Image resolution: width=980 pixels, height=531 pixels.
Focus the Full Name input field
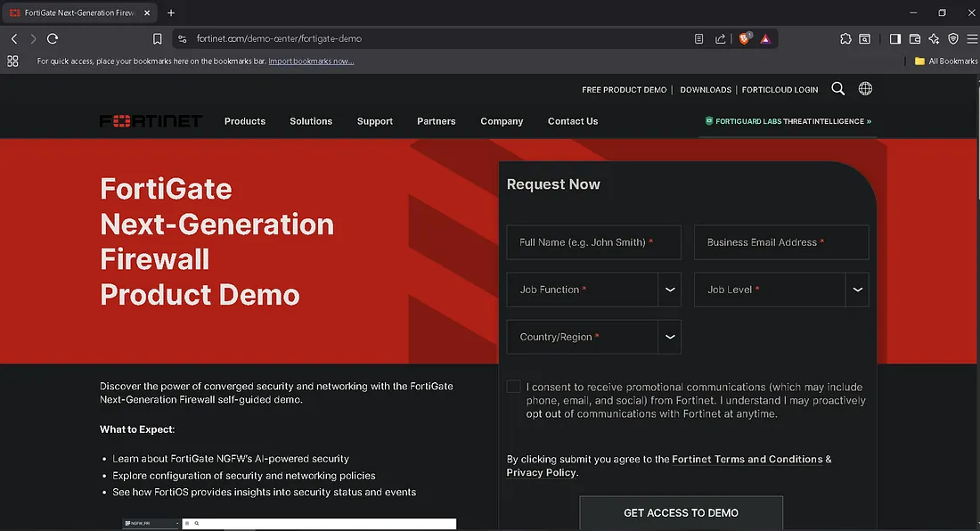pyautogui.click(x=593, y=242)
